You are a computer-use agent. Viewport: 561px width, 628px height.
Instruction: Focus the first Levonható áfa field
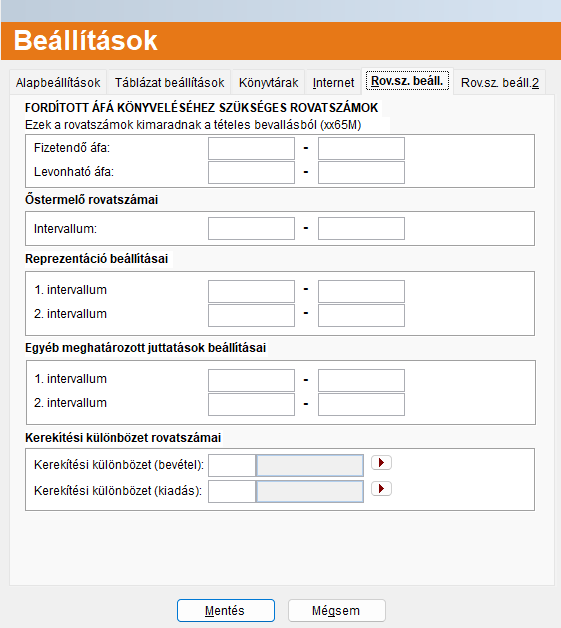tap(251, 173)
